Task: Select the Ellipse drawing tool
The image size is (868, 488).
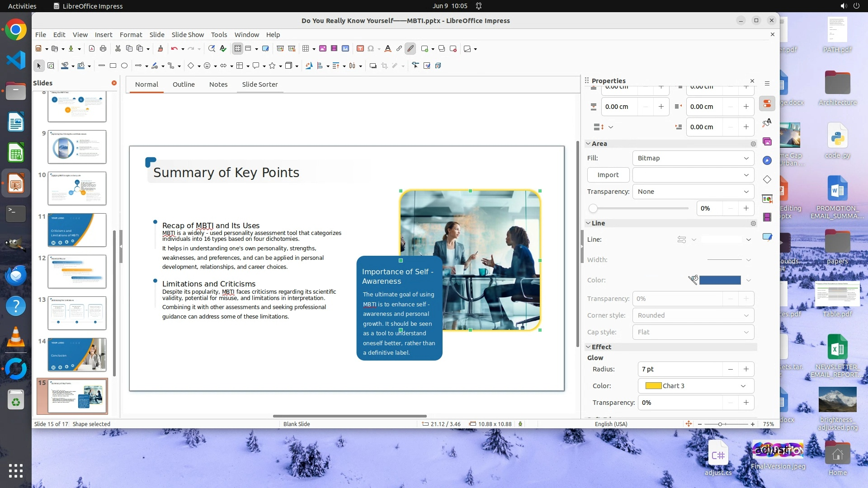Action: click(124, 66)
